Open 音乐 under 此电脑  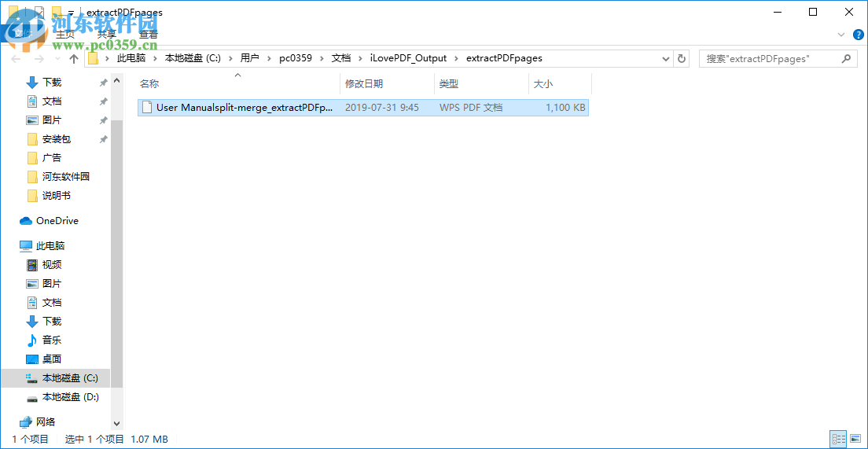51,340
